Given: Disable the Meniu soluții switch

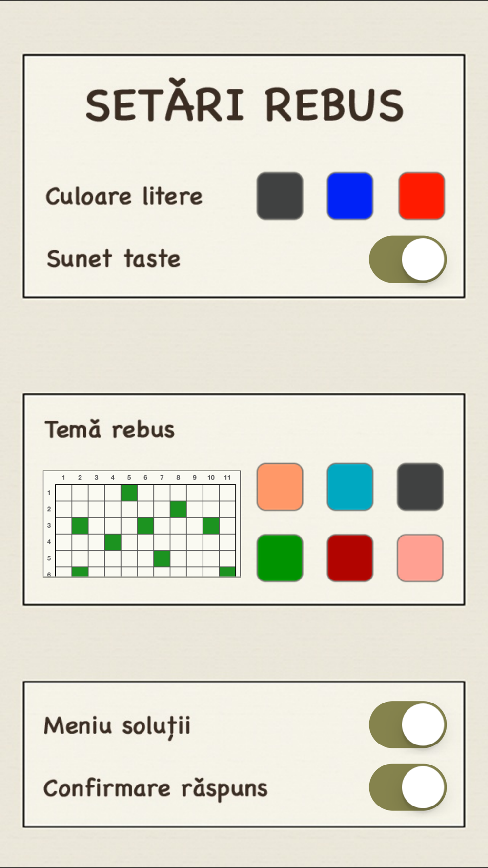Looking at the screenshot, I should click(x=407, y=725).
